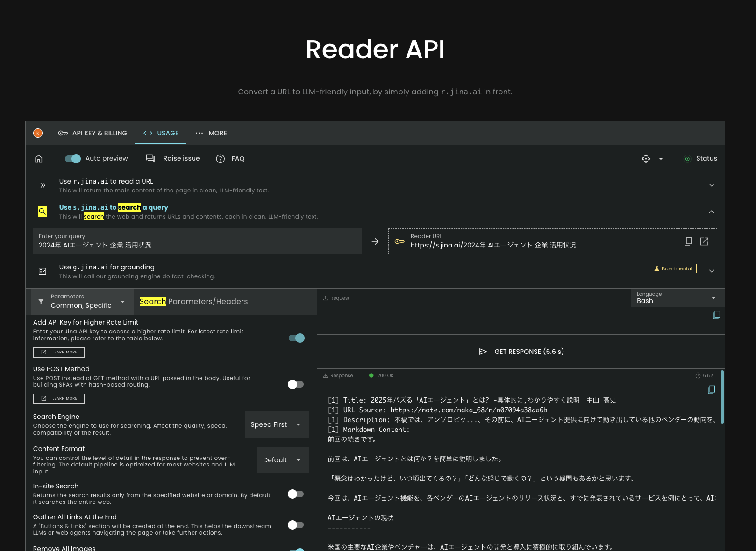Viewport: 756px width, 551px height.
Task: Click the Enter your query input field
Action: point(198,241)
